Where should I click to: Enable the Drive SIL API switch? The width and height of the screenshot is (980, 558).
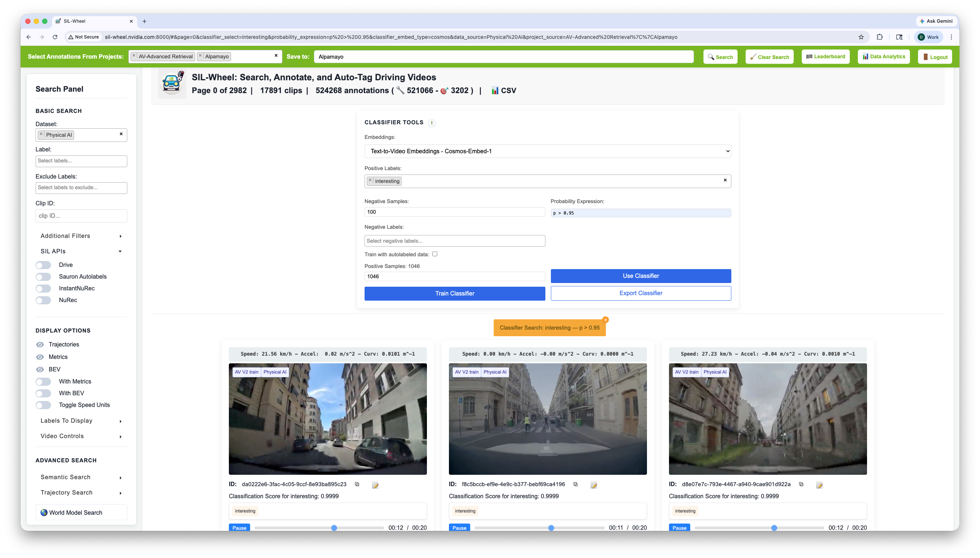pos(43,265)
